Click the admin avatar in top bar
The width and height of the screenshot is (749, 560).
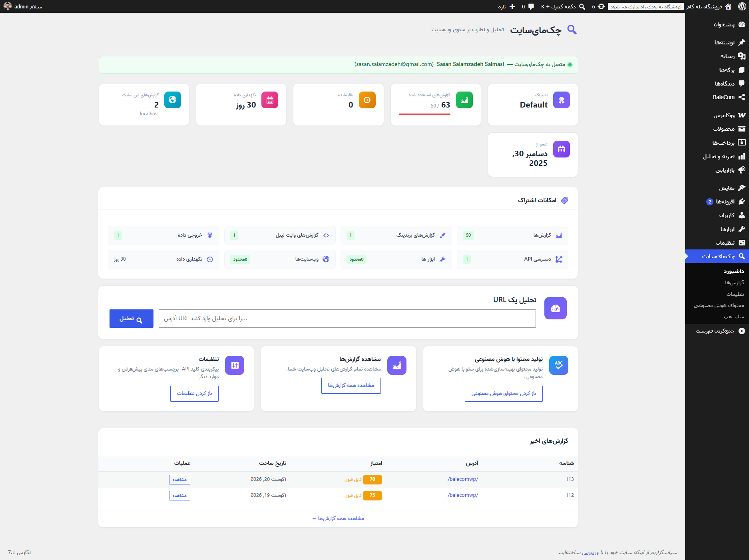(7, 6)
